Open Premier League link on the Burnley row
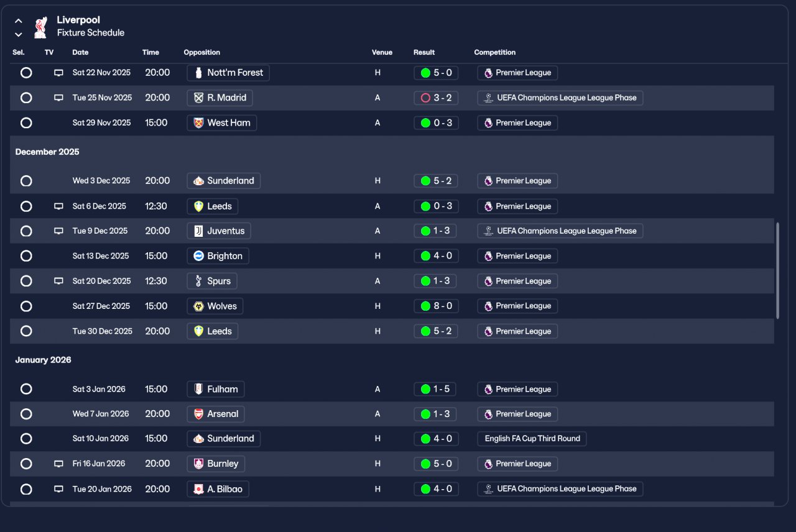Screen dimensions: 796x532 517,464
